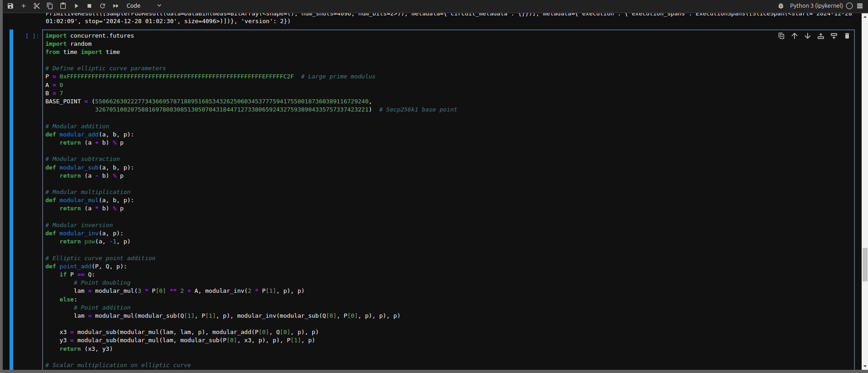The height and width of the screenshot is (373, 868).
Task: Enable the debugger with the bug icon
Action: coord(781,6)
